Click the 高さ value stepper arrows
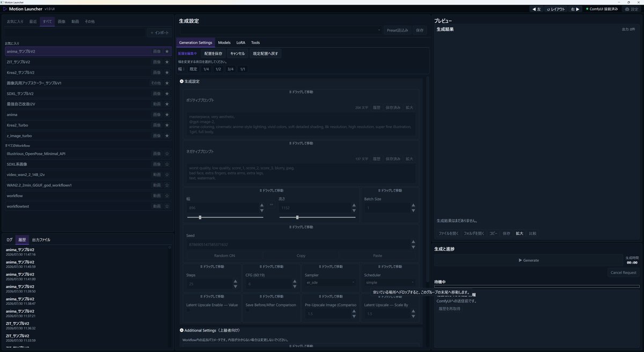 (x=355, y=208)
